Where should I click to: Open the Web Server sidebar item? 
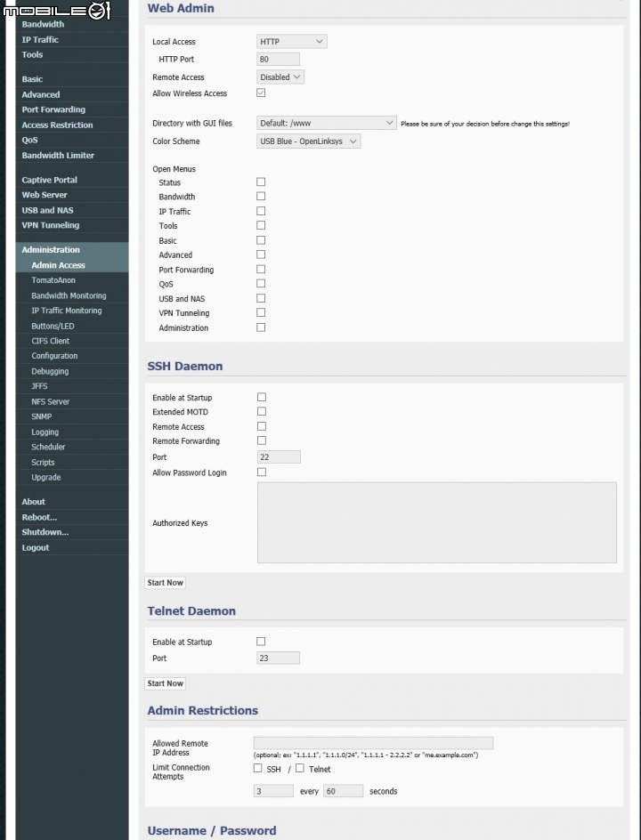tap(72, 195)
